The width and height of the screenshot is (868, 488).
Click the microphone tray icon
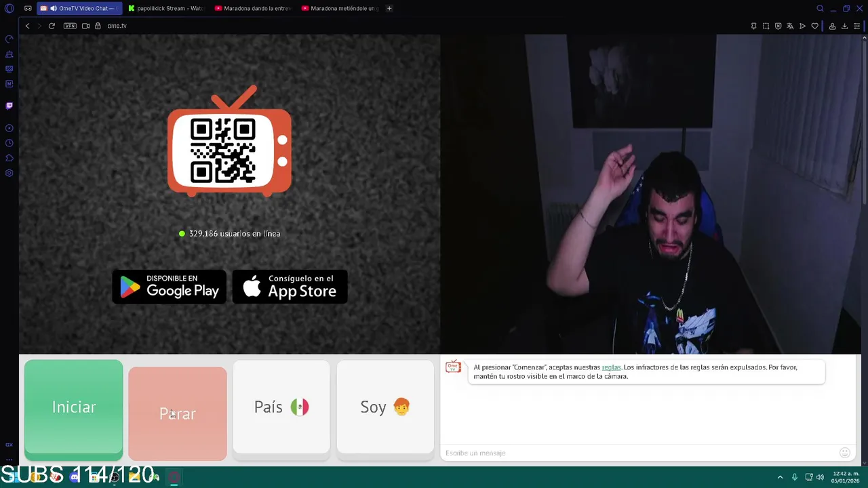click(795, 477)
